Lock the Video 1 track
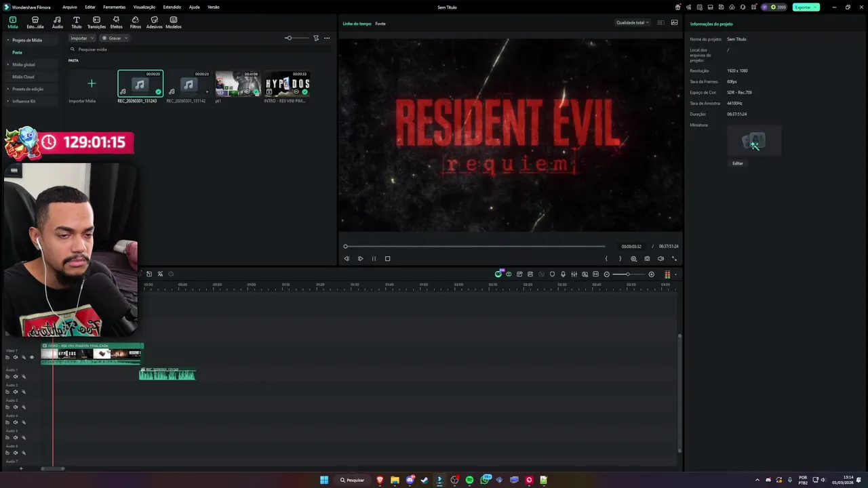 point(7,357)
